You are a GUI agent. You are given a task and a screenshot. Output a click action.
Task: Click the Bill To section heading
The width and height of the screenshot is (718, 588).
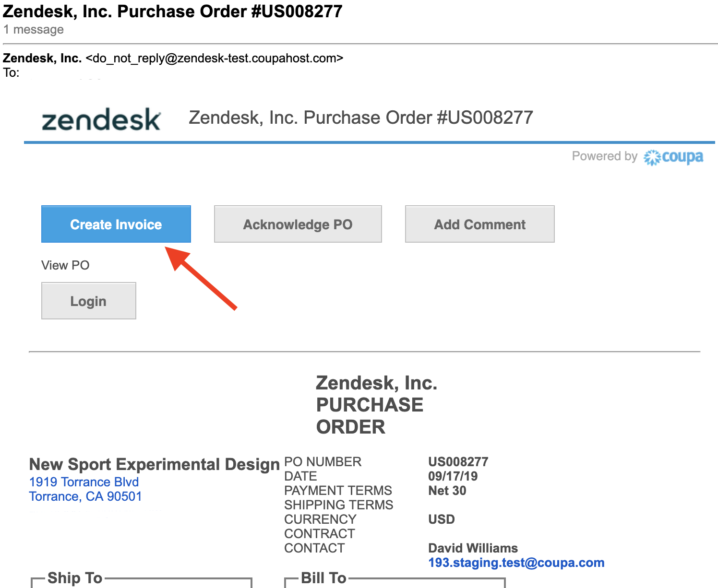323,578
